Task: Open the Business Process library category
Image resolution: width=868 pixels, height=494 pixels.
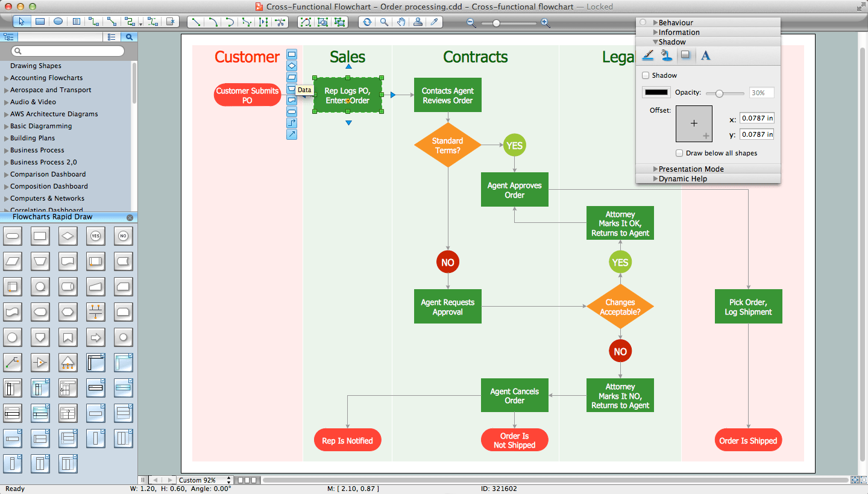Action: [36, 150]
